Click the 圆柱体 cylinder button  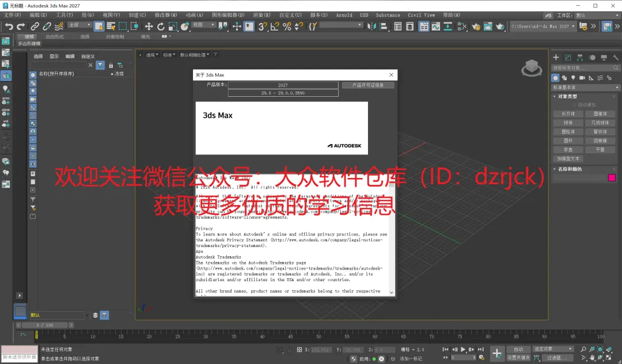[x=568, y=132]
